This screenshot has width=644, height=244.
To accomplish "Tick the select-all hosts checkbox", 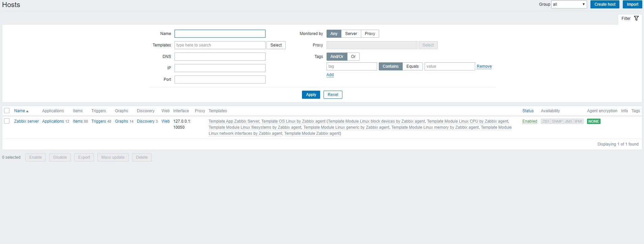I will [7, 111].
